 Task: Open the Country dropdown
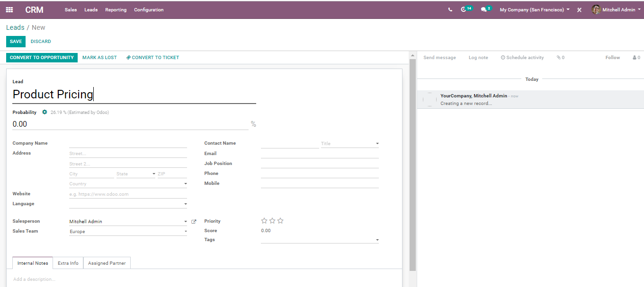pos(128,184)
